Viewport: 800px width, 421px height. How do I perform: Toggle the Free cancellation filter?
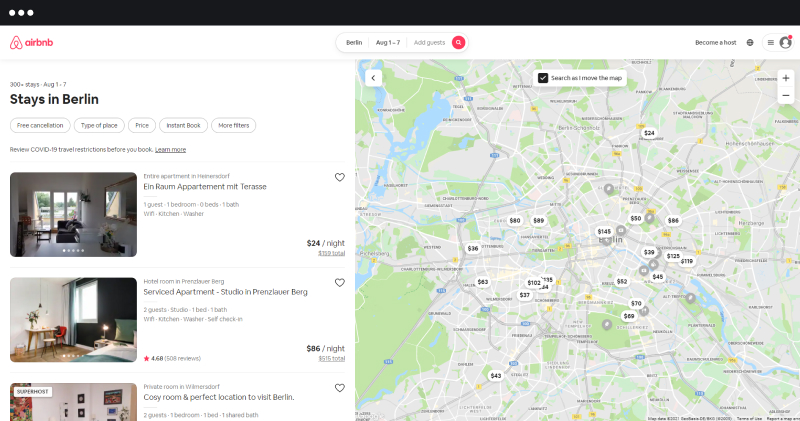click(40, 126)
